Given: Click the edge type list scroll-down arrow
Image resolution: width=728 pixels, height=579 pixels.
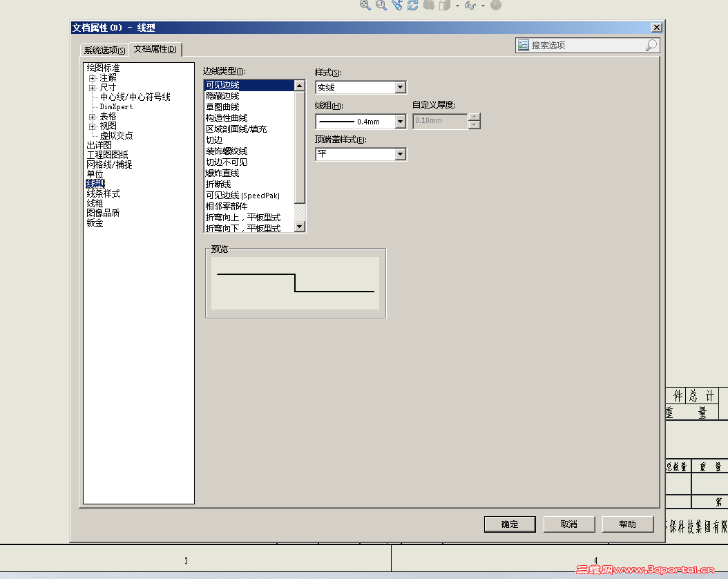Looking at the screenshot, I should click(x=300, y=227).
